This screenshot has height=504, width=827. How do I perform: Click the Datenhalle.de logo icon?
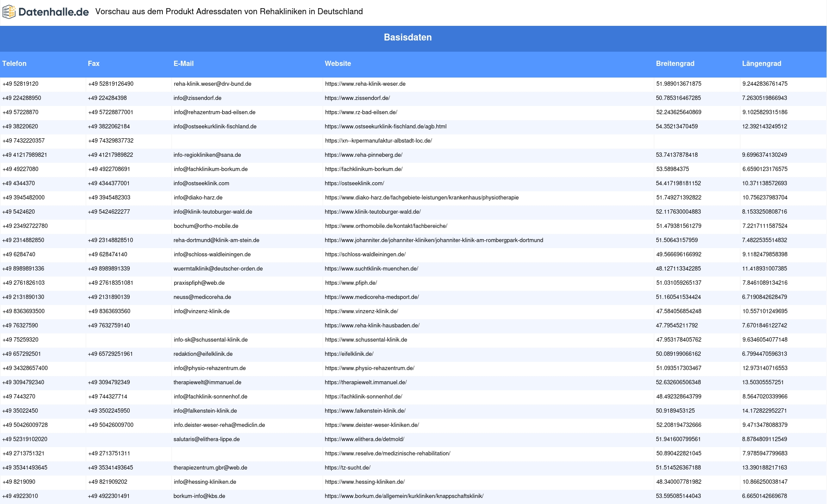pos(9,12)
